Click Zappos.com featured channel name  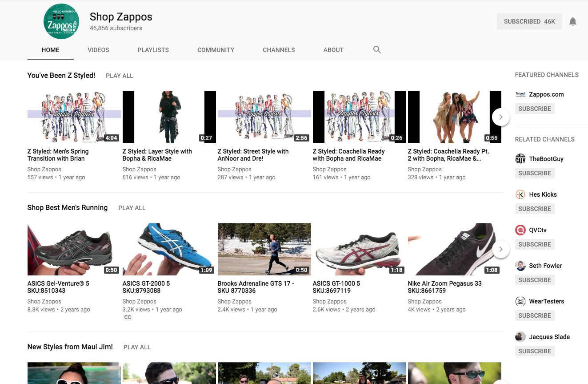547,94
